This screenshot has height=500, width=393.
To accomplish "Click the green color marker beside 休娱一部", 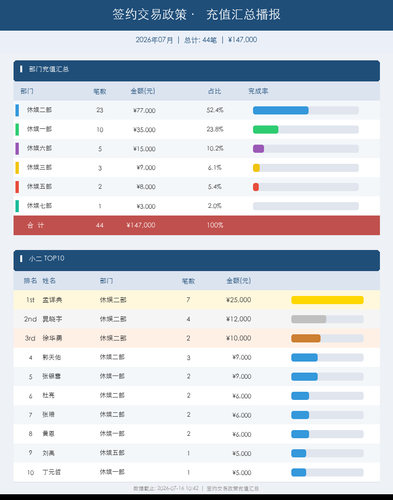I will pyautogui.click(x=17, y=129).
